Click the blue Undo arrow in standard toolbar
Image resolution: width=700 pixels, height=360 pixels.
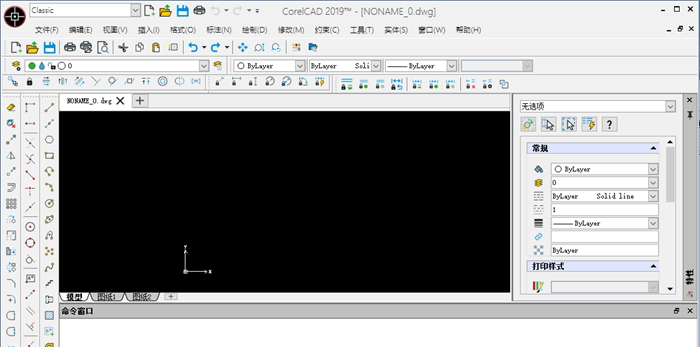(x=193, y=47)
